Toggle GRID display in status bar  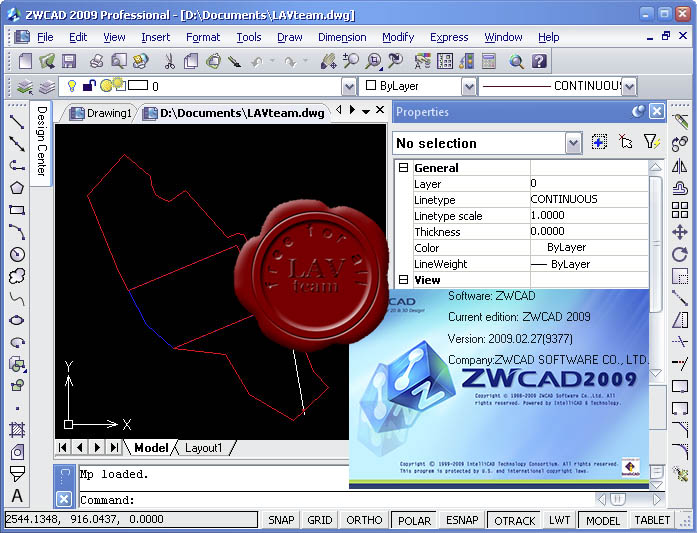coord(320,520)
